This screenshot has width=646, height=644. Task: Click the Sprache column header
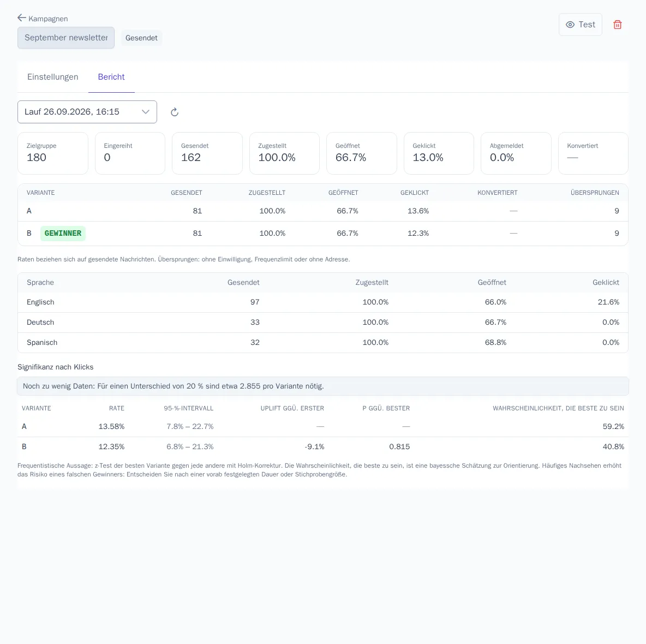coord(40,282)
